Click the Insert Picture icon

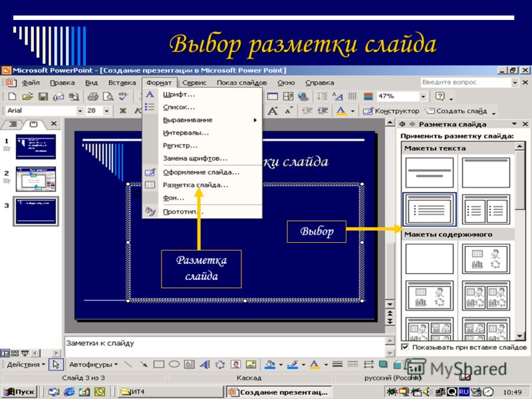click(251, 364)
